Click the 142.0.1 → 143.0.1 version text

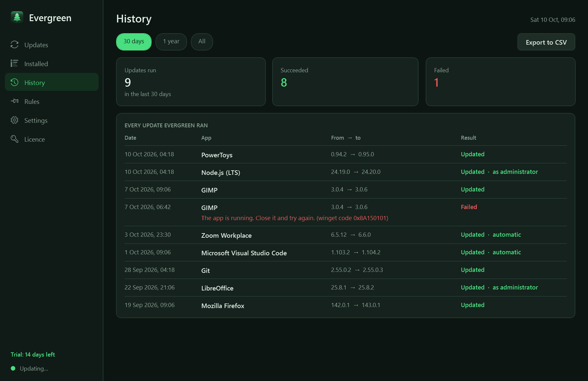coord(355,305)
